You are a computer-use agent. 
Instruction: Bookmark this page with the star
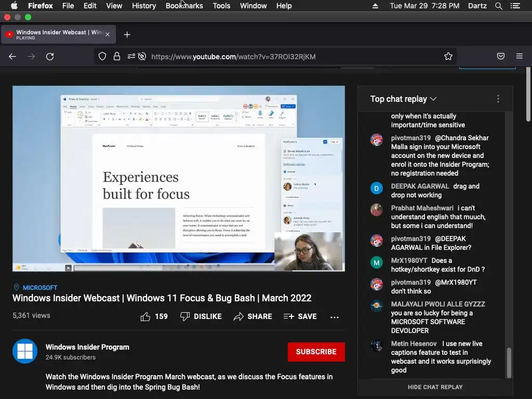click(x=448, y=56)
